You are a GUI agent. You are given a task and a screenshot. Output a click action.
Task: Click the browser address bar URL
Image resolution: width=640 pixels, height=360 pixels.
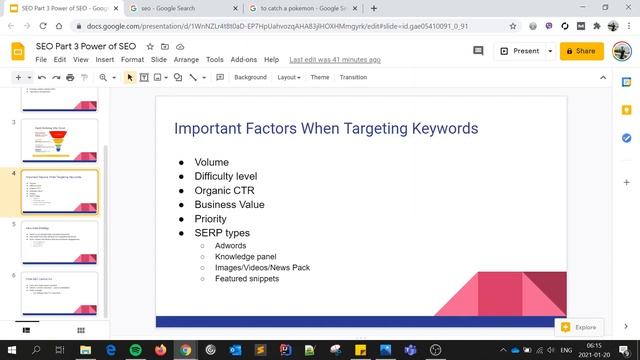[x=278, y=26]
